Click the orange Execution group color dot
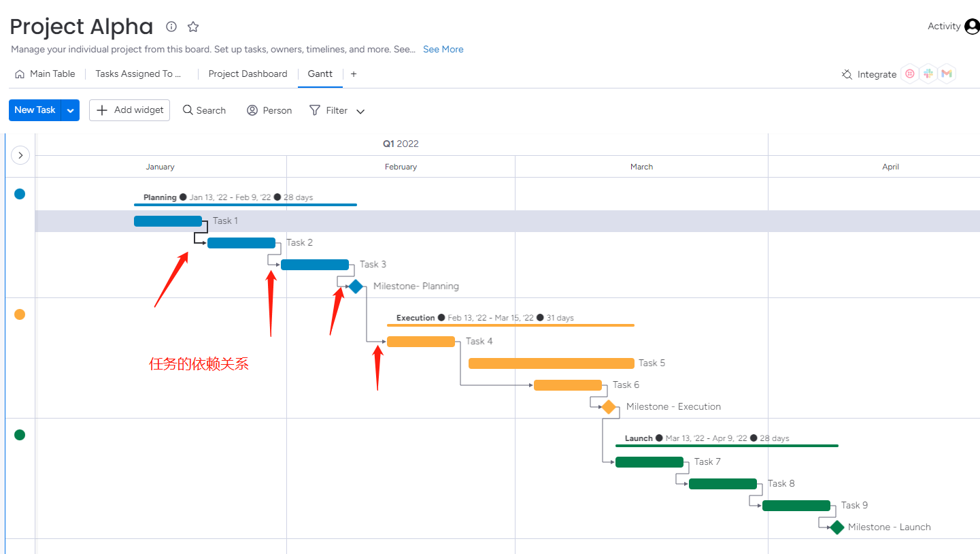Screen dimensions: 980x554 click(20, 314)
